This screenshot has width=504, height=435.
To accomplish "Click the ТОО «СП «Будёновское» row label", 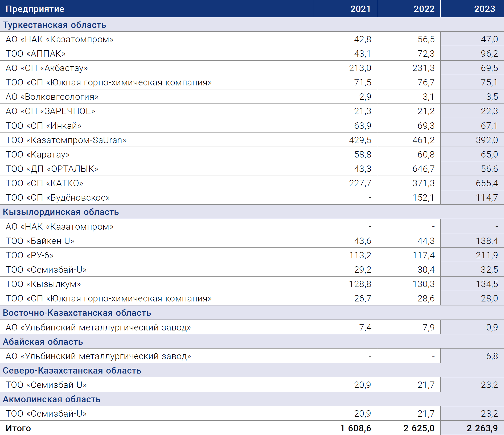I will click(x=58, y=197).
